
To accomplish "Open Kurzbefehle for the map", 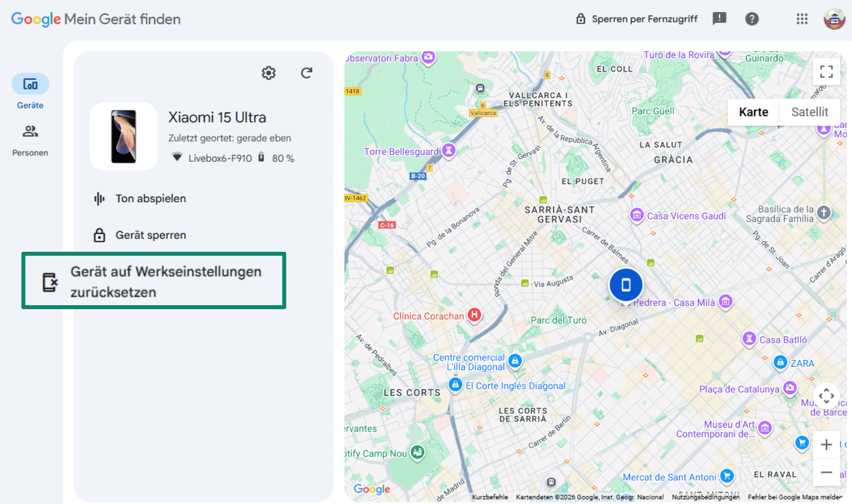I will coord(492,497).
